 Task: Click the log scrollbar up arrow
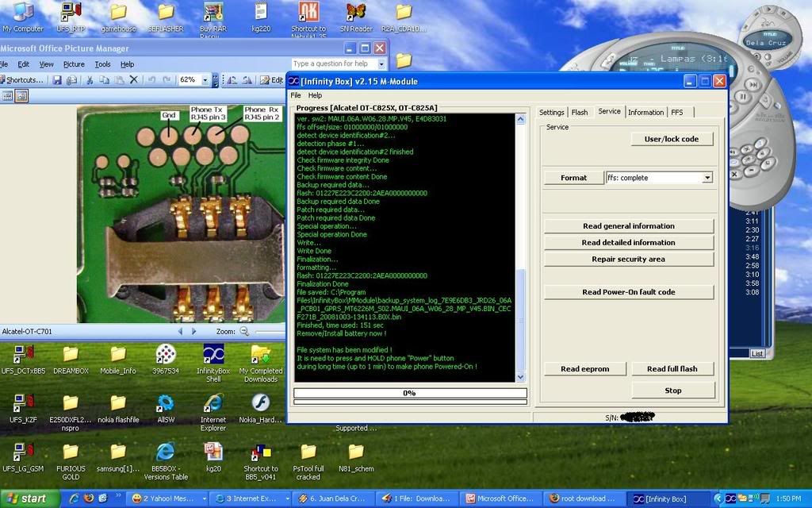coord(520,119)
